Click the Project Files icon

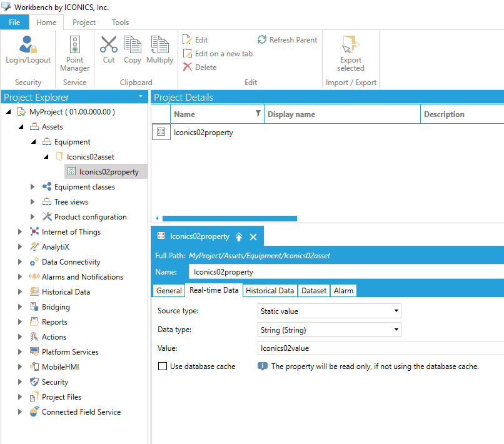pyautogui.click(x=34, y=397)
